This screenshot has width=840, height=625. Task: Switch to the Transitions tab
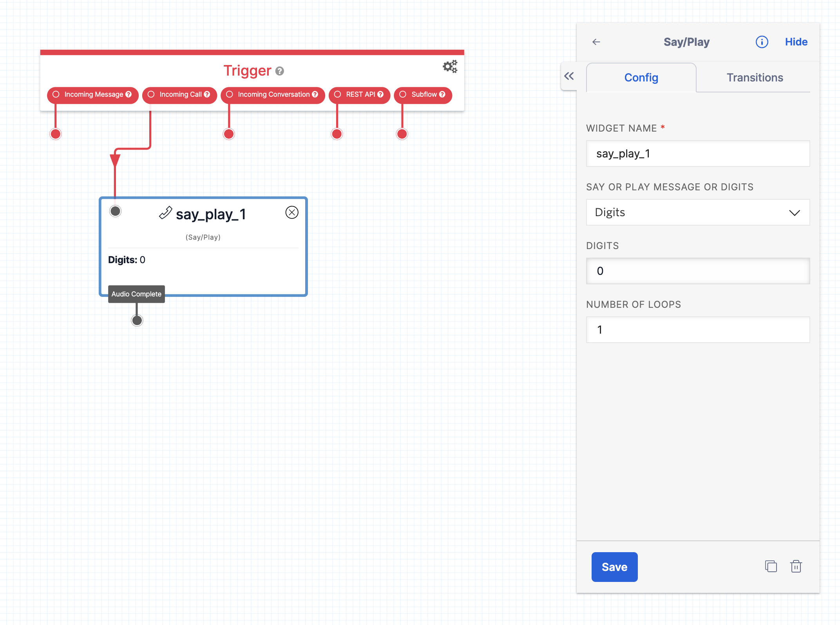[x=754, y=78]
